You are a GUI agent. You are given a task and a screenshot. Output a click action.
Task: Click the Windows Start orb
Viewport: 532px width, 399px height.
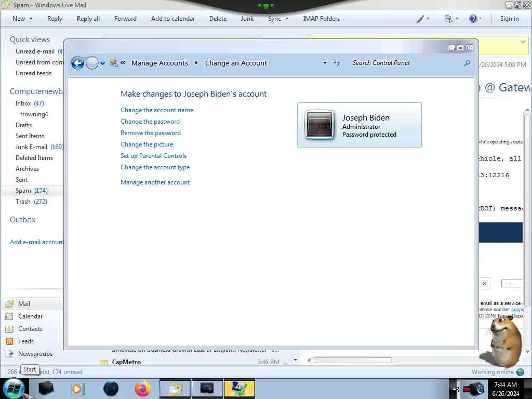[14, 389]
